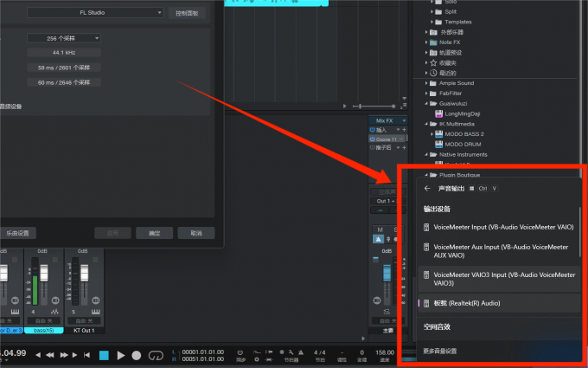Open the 推子后 dropdown arrow
Image resolution: width=588 pixels, height=368 pixels.
coord(399,147)
